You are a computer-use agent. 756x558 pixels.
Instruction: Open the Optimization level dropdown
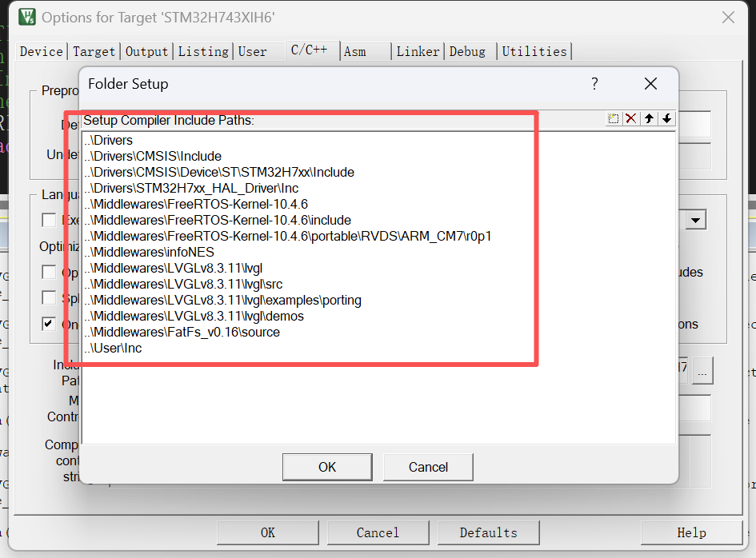tap(694, 219)
